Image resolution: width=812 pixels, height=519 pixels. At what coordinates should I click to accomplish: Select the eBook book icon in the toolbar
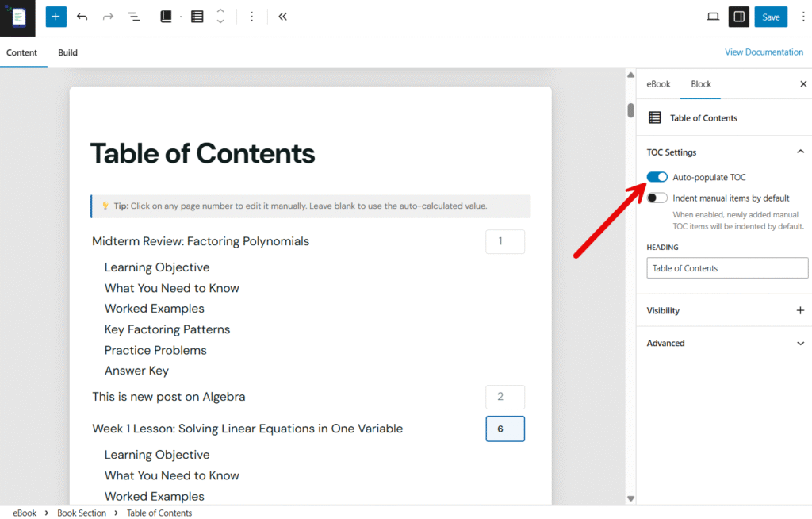166,16
